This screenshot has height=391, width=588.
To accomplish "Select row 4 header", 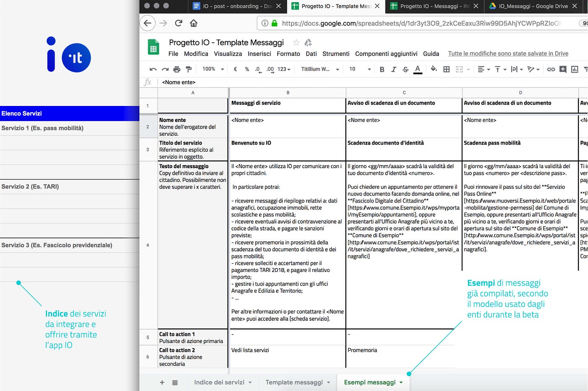I will pos(148,245).
